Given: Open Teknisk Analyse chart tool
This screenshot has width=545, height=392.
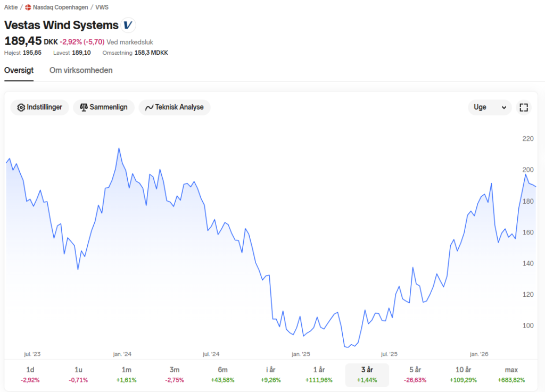Looking at the screenshot, I should 175,107.
